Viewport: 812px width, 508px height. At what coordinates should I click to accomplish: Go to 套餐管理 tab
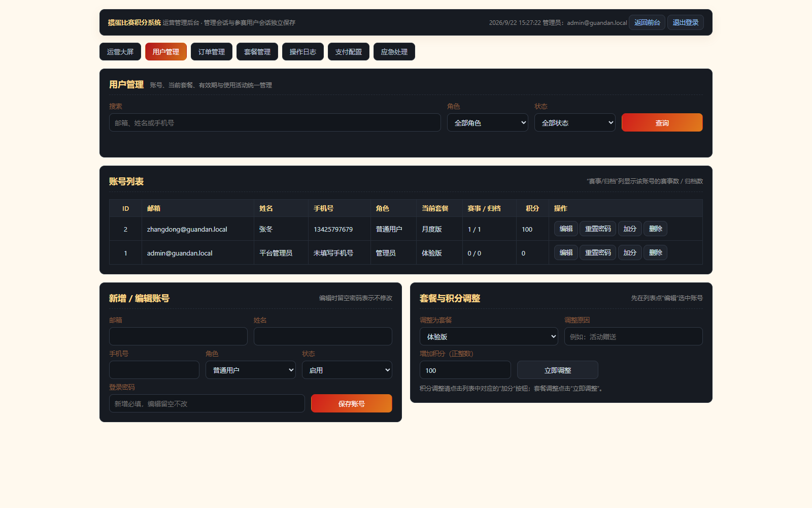[x=257, y=52]
